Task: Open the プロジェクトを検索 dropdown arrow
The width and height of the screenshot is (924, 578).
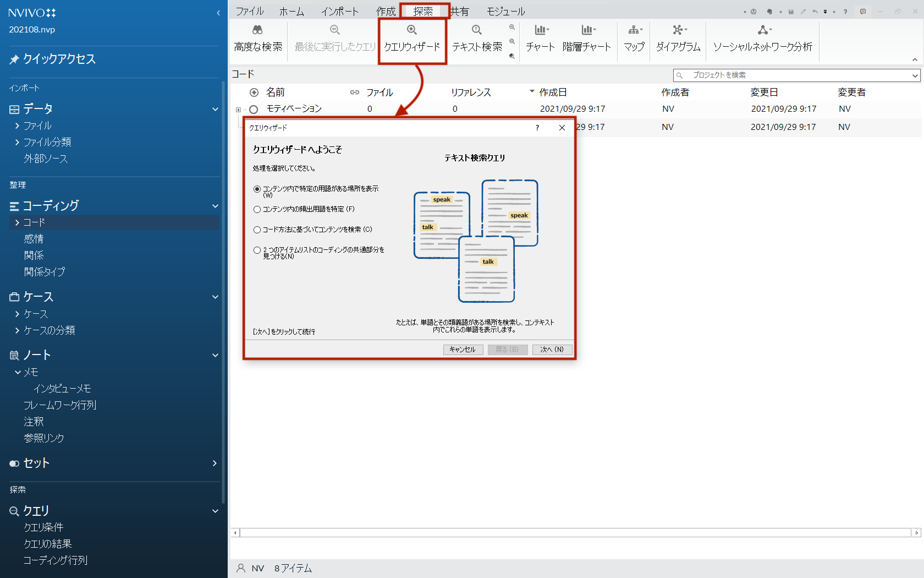Action: pos(915,75)
